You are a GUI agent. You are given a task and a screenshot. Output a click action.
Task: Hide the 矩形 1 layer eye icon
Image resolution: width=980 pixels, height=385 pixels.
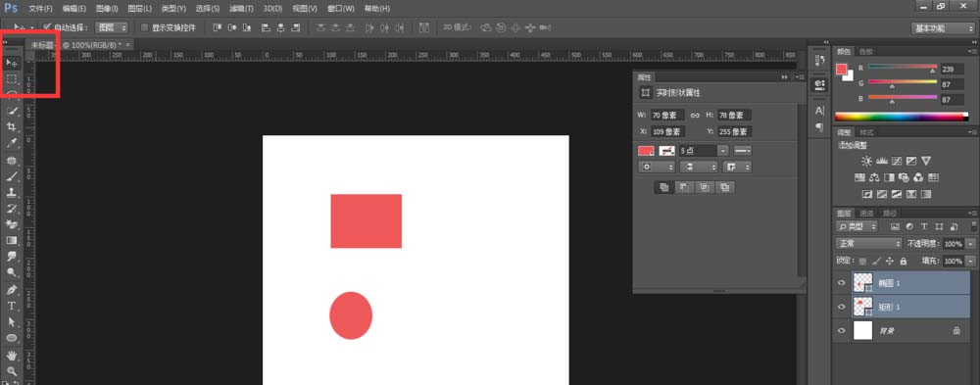click(x=841, y=307)
